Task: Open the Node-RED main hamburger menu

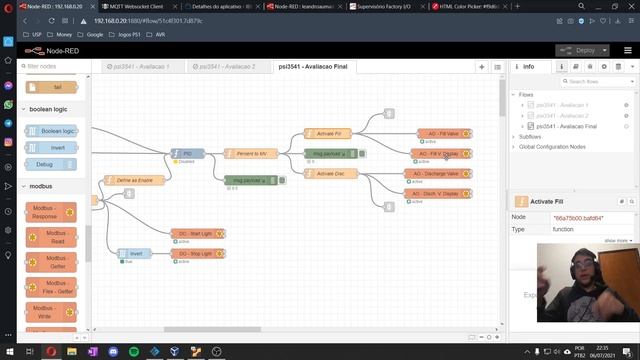Action: (628, 51)
